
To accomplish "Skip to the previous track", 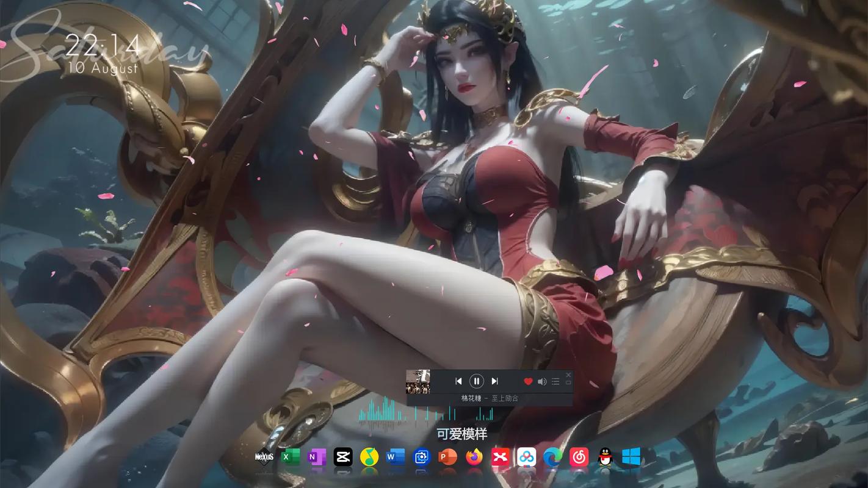I will tap(458, 381).
